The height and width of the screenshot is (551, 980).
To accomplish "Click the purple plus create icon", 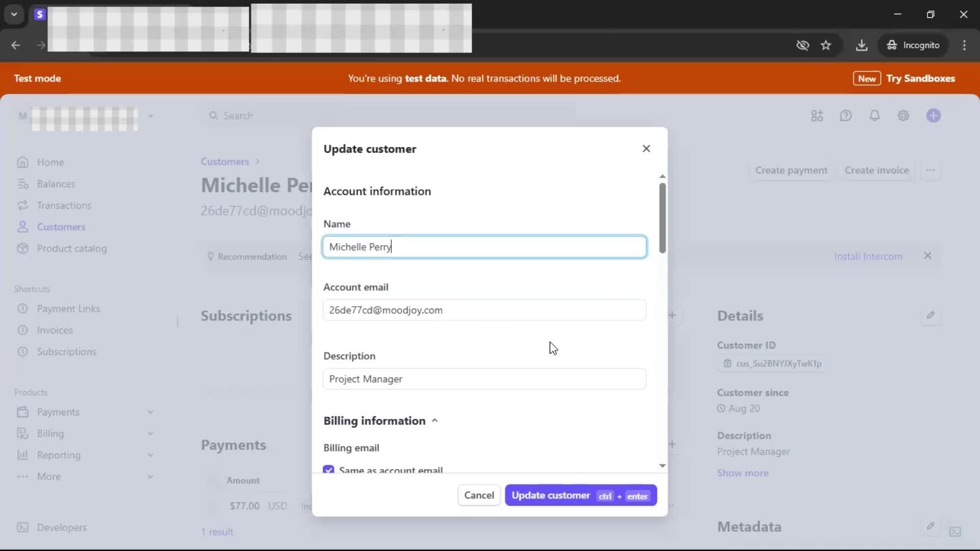I will [x=933, y=116].
